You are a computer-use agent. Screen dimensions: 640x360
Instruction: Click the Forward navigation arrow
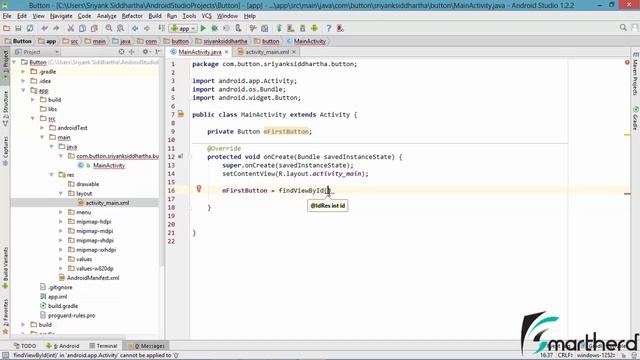point(147,28)
